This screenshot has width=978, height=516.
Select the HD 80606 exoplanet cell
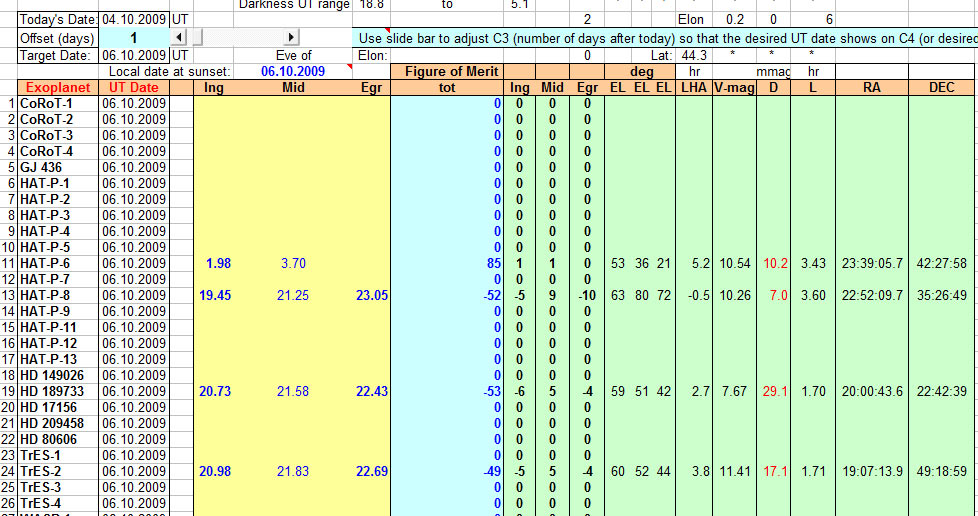[58, 439]
